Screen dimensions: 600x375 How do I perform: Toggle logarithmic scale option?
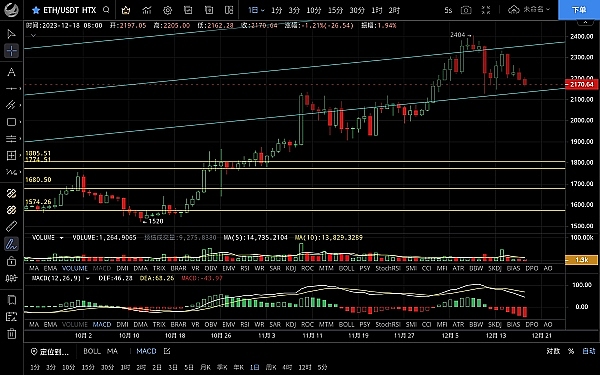(x=553, y=351)
